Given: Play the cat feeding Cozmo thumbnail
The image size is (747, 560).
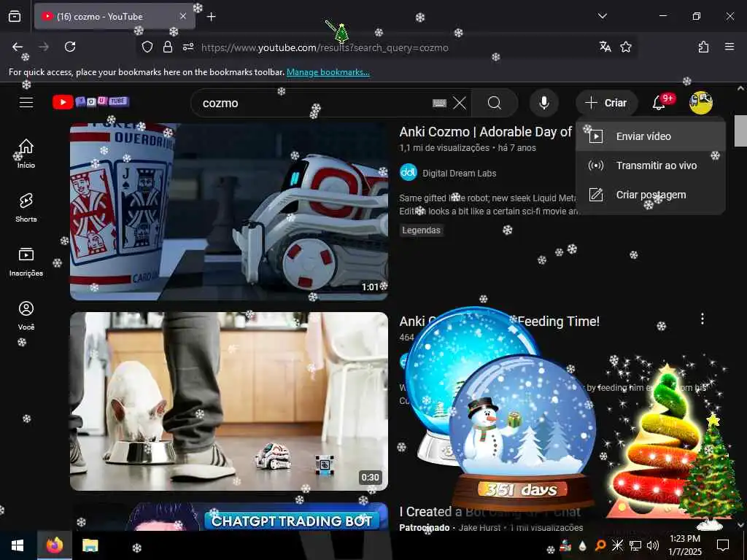Looking at the screenshot, I should tap(228, 401).
